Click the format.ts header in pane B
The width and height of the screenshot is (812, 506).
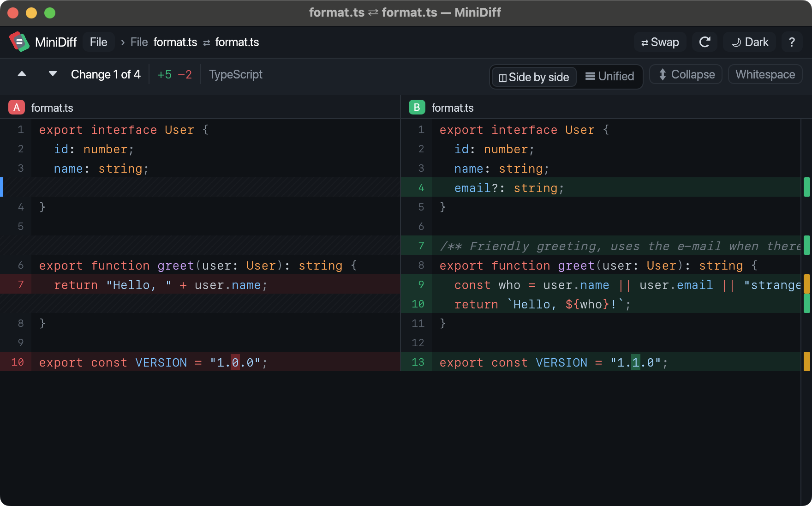coord(453,108)
